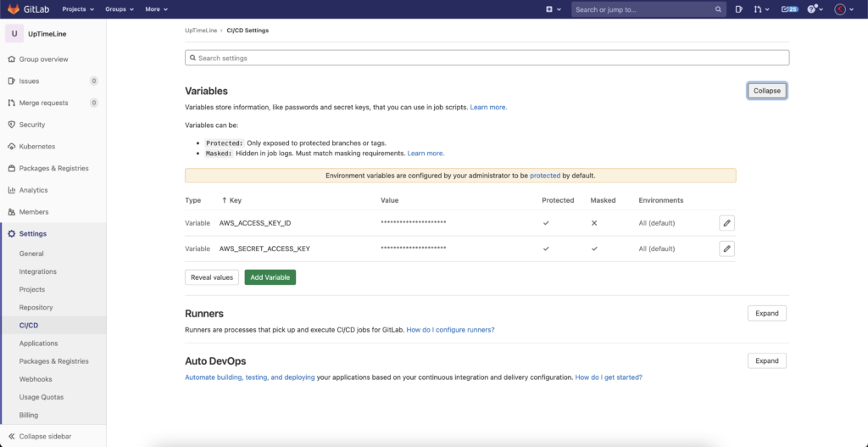Viewport: 868px width, 447px height.
Task: Open the Projects dropdown menu
Action: (x=78, y=9)
